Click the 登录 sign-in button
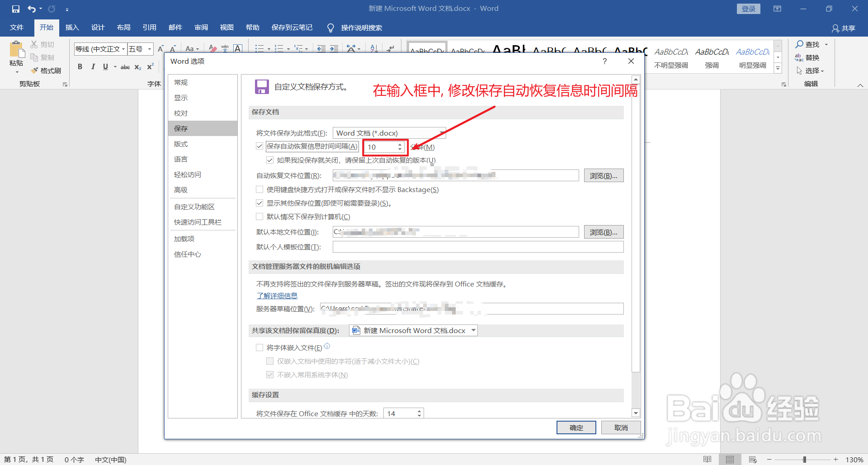The width and height of the screenshot is (868, 465). [x=749, y=9]
